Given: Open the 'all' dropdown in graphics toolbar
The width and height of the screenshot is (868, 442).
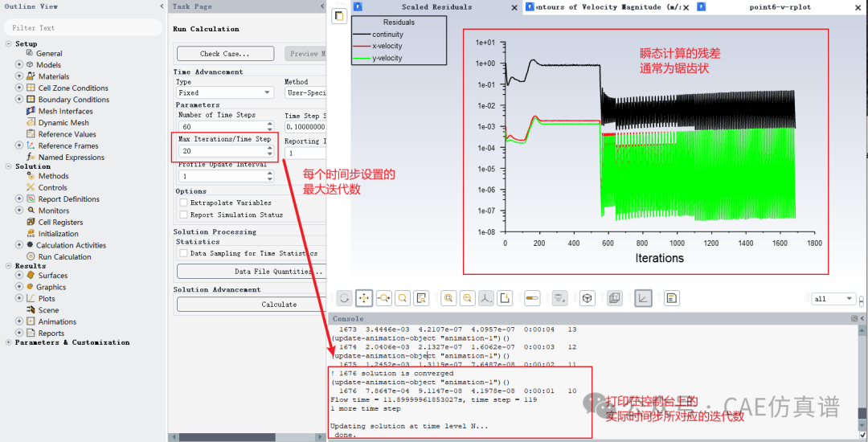Looking at the screenshot, I should click(833, 299).
